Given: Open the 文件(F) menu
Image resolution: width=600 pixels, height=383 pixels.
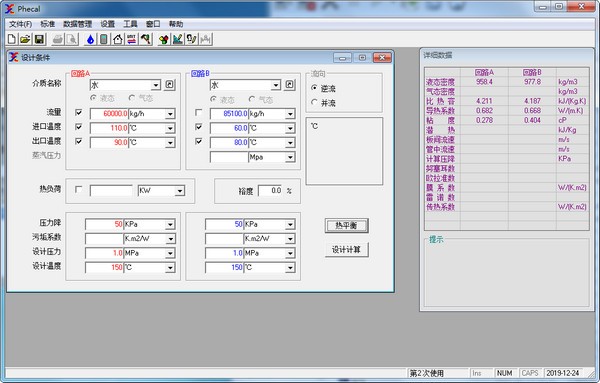Looking at the screenshot, I should [21, 24].
